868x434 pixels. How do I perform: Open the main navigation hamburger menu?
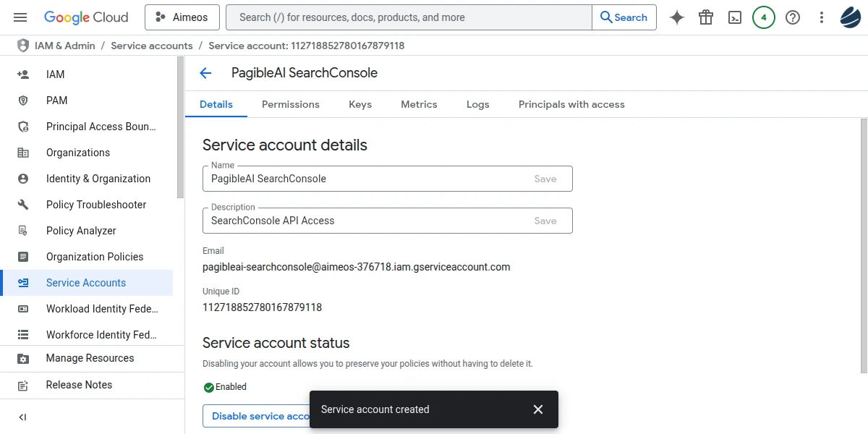click(x=20, y=17)
